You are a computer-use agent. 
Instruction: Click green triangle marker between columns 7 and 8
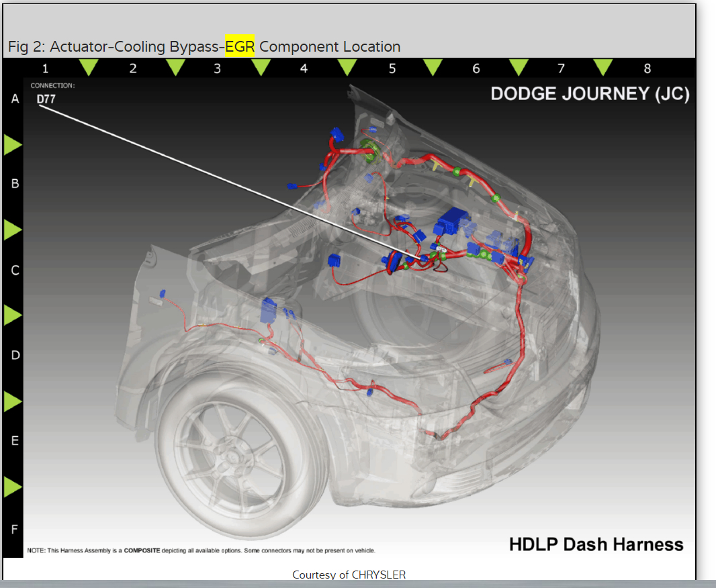point(603,66)
